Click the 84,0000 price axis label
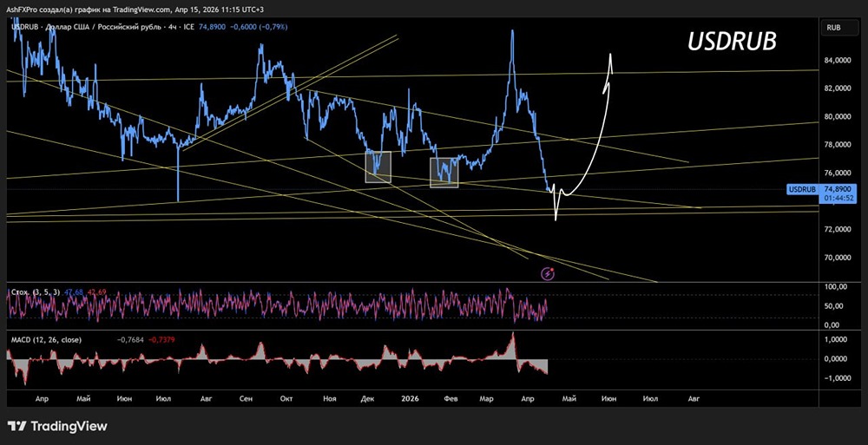 click(837, 60)
